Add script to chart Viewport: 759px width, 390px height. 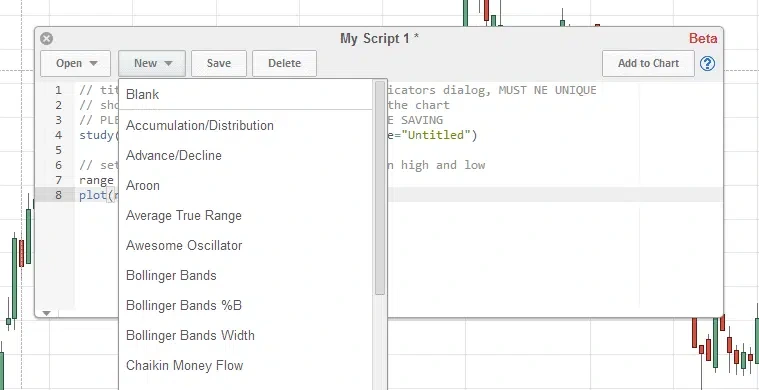click(648, 63)
